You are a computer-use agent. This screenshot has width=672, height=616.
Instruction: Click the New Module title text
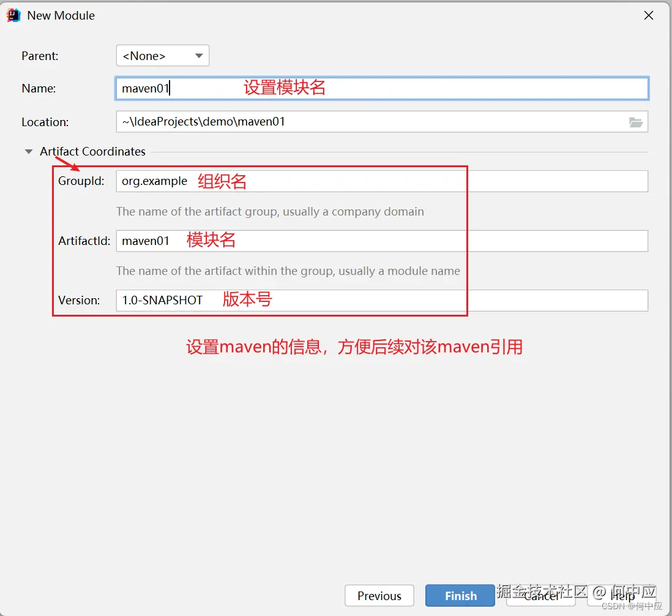(61, 15)
